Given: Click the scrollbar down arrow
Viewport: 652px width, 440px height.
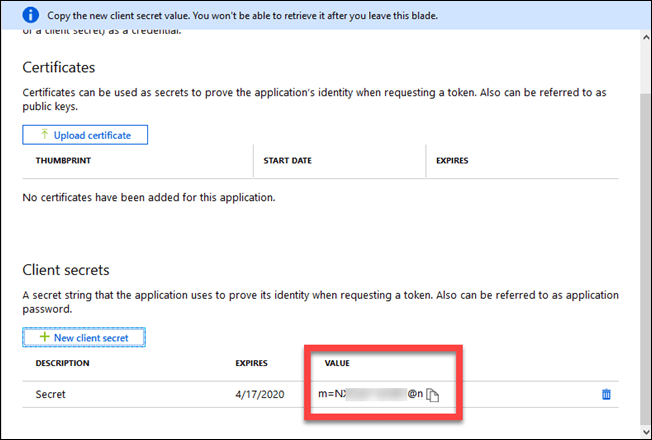Looking at the screenshot, I should (x=643, y=430).
